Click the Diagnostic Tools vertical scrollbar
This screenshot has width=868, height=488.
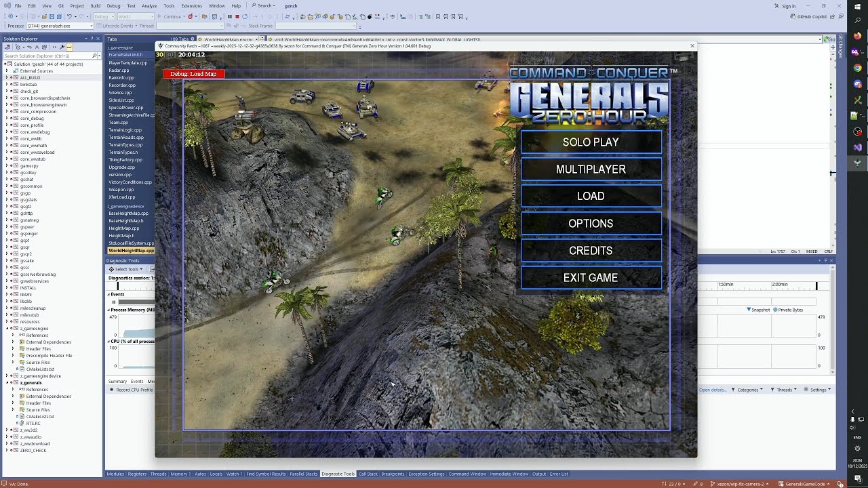(x=833, y=319)
